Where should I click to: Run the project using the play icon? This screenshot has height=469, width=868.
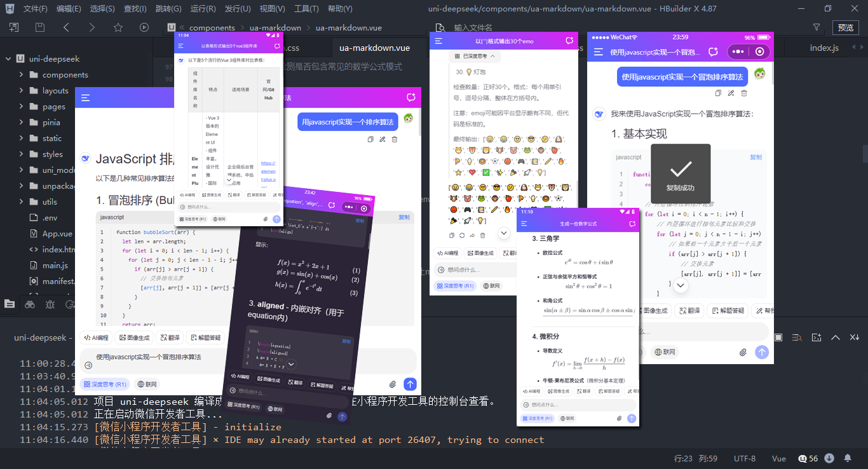pyautogui.click(x=144, y=27)
